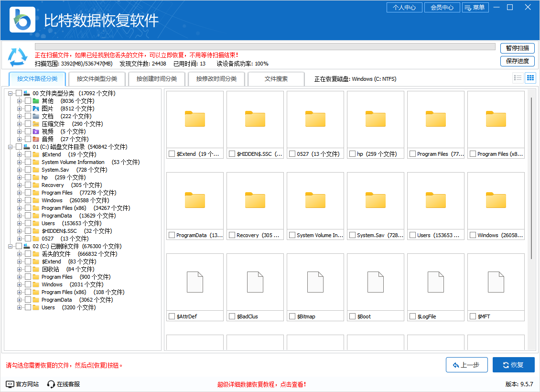Switch to list view mode

point(518,78)
